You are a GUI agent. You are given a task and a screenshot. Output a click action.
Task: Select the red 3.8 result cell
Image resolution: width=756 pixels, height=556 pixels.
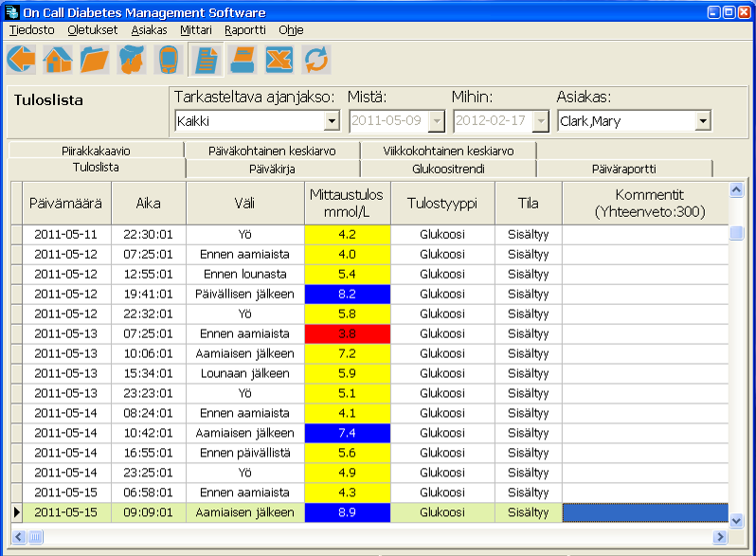click(x=347, y=333)
